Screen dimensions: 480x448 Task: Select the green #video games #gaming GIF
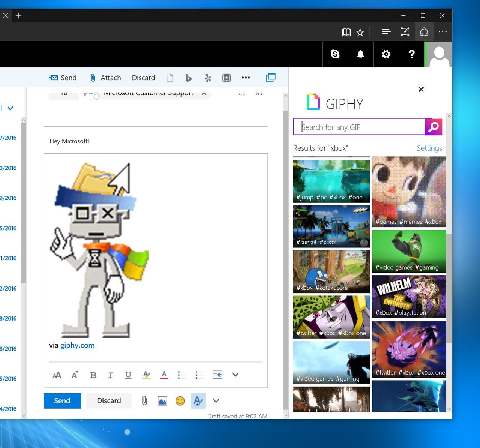tap(409, 251)
